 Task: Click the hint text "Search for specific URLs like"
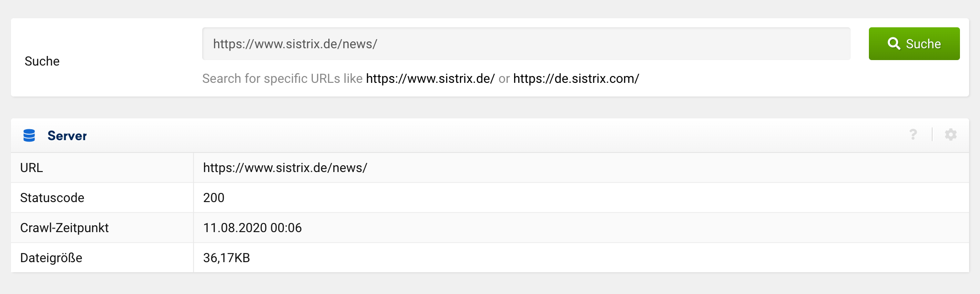pos(282,79)
